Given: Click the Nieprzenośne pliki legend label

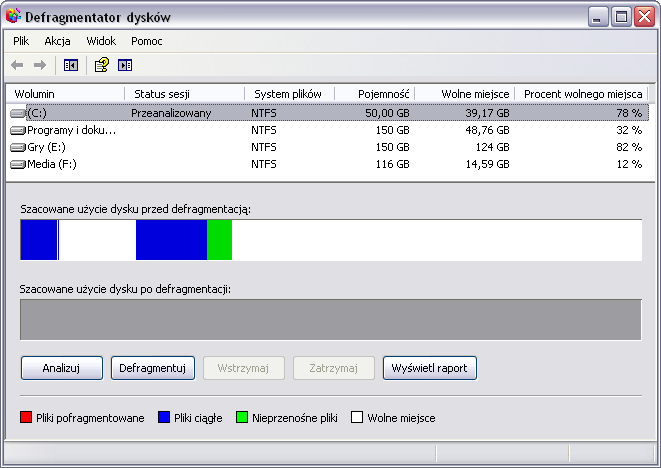Looking at the screenshot, I should (295, 418).
